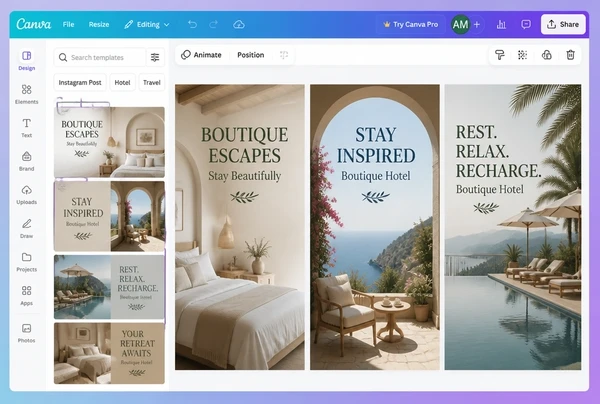Open the File menu
The height and width of the screenshot is (404, 600).
tap(68, 24)
